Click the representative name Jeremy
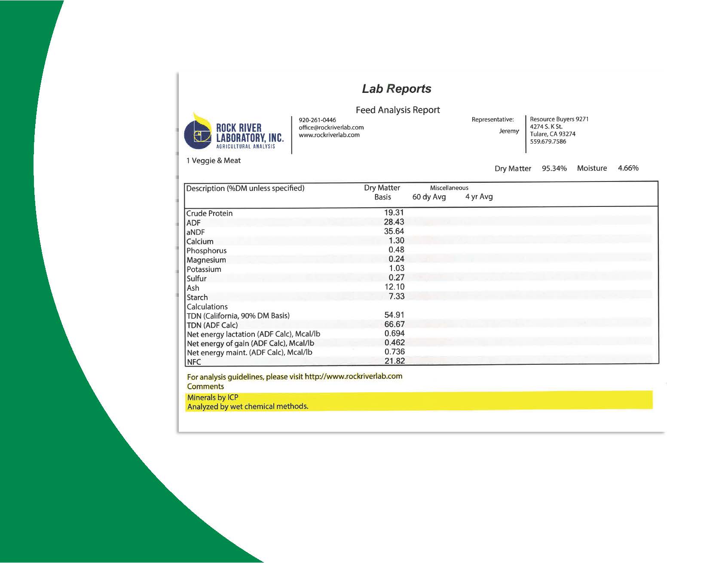Image resolution: width=728 pixels, height=563 pixels. (x=509, y=131)
